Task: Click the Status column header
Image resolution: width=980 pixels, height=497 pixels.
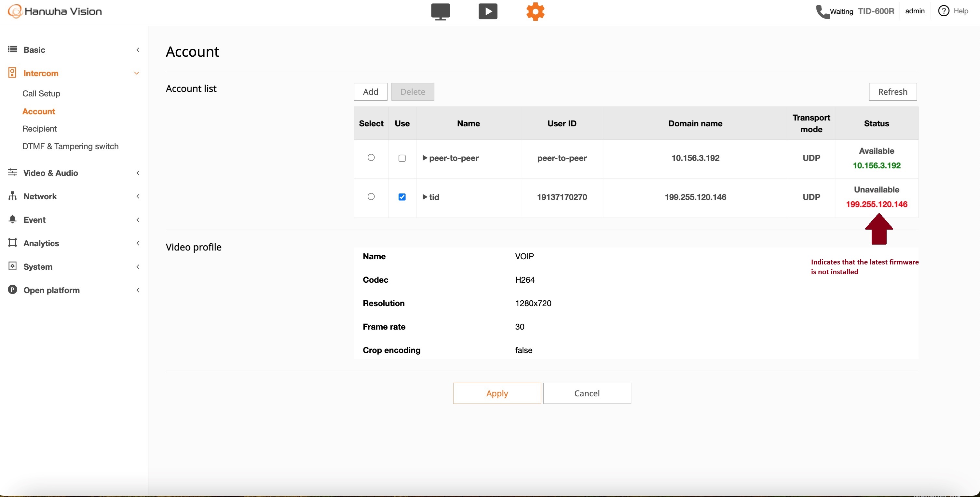Action: coord(876,123)
